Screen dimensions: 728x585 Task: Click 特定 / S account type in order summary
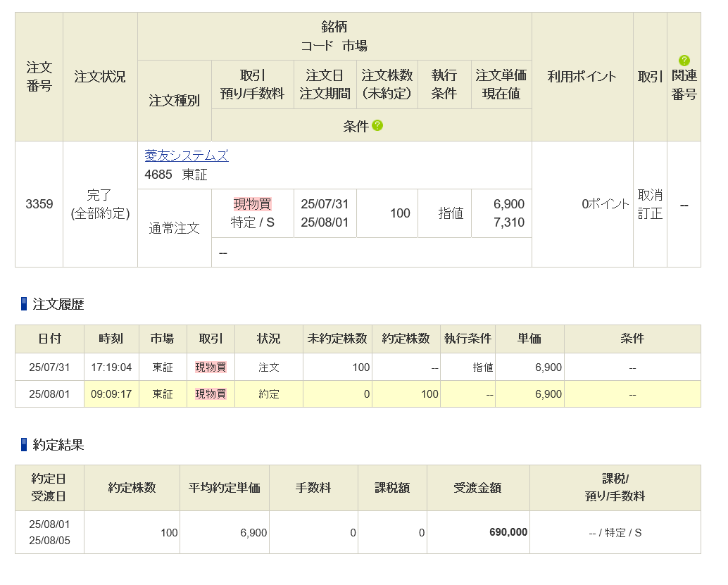point(253,222)
